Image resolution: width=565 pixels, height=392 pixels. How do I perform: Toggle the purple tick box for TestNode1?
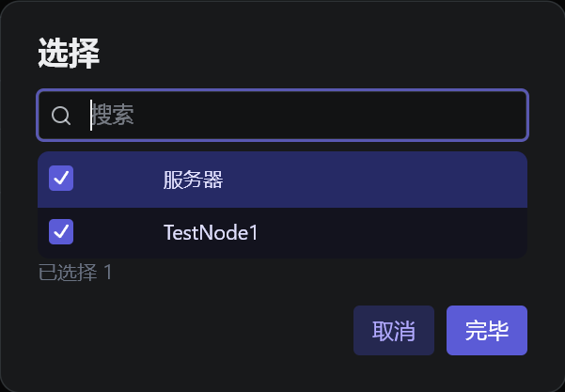pyautogui.click(x=61, y=231)
